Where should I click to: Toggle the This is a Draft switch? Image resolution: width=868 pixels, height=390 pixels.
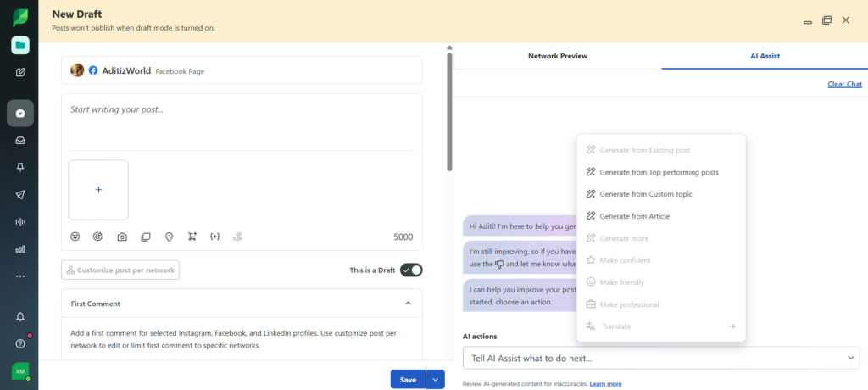click(x=411, y=270)
